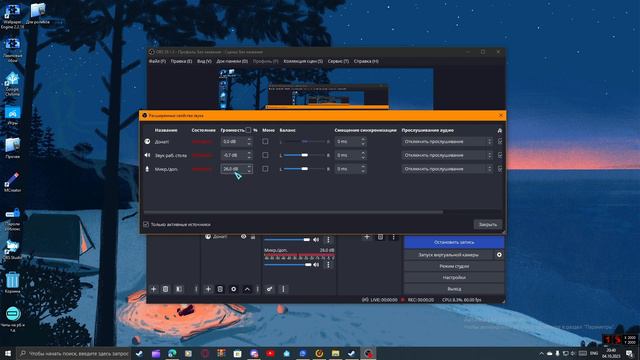Open the Коллекция сцен menu
This screenshot has width=640, height=360.
[x=303, y=61]
